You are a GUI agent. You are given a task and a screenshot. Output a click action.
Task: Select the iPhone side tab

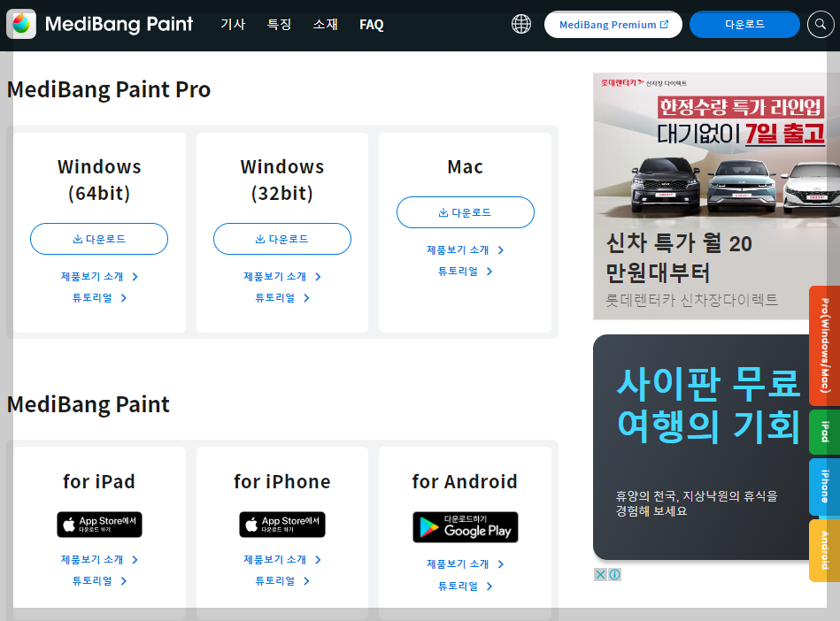[824, 487]
